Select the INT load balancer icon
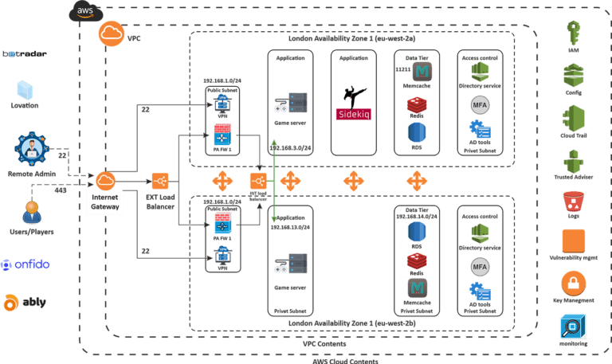 (258, 181)
